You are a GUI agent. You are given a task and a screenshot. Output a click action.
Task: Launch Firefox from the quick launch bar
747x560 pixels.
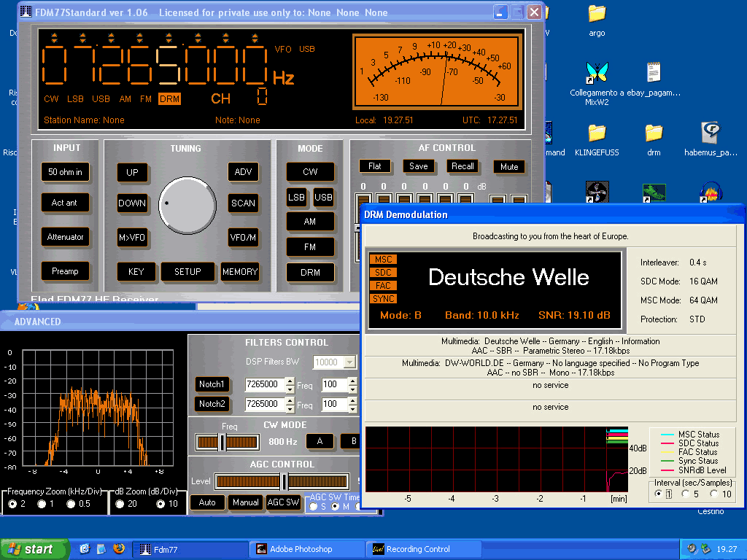pyautogui.click(x=119, y=548)
